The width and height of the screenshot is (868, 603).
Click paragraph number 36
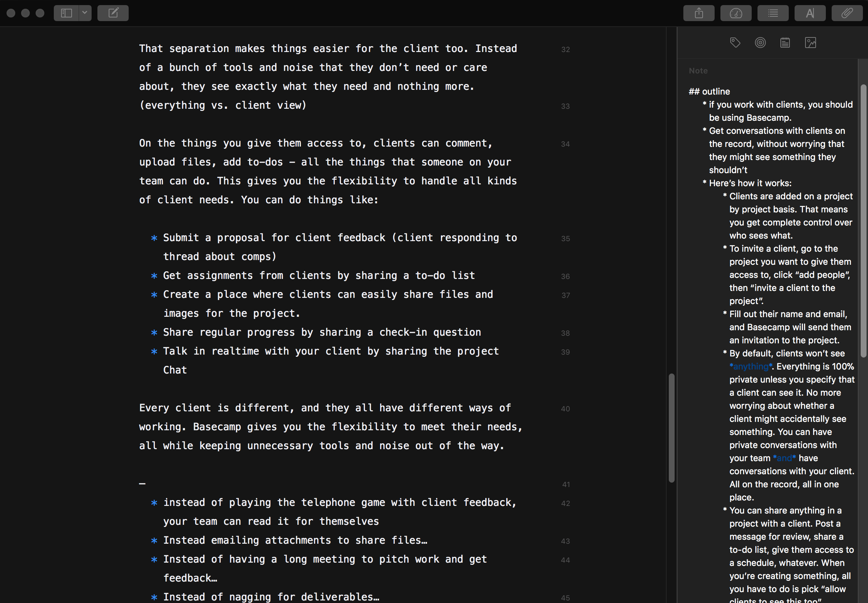(x=565, y=276)
